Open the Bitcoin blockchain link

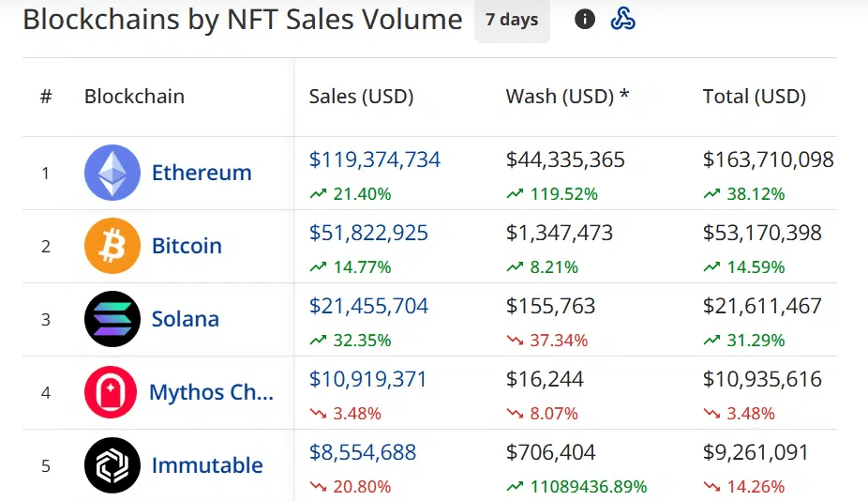click(187, 246)
